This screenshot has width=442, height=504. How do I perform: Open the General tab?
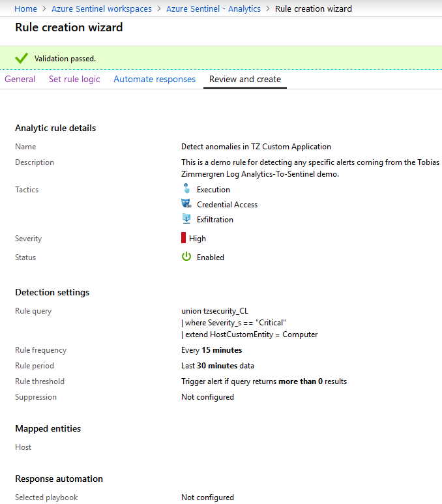20,80
